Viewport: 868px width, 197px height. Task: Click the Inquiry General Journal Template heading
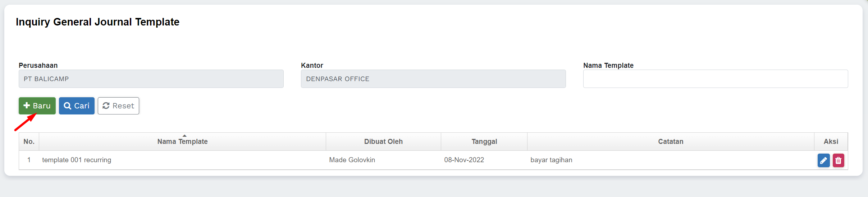pos(97,22)
